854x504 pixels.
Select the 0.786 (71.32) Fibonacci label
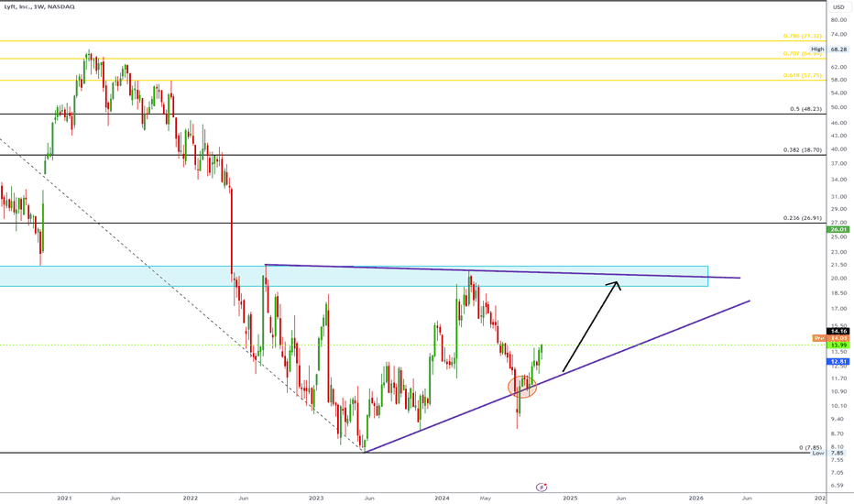click(x=803, y=36)
